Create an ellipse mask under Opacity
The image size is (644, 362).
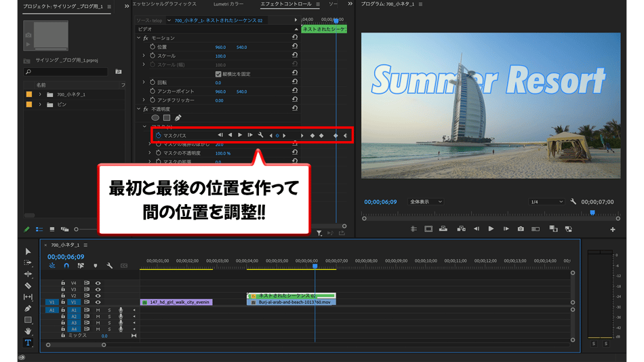click(155, 117)
